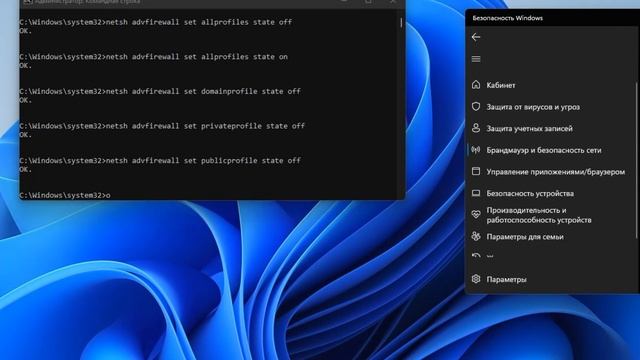Select Управление приложениями/браузером label
Viewport: 640px width, 360px height.
click(556, 172)
